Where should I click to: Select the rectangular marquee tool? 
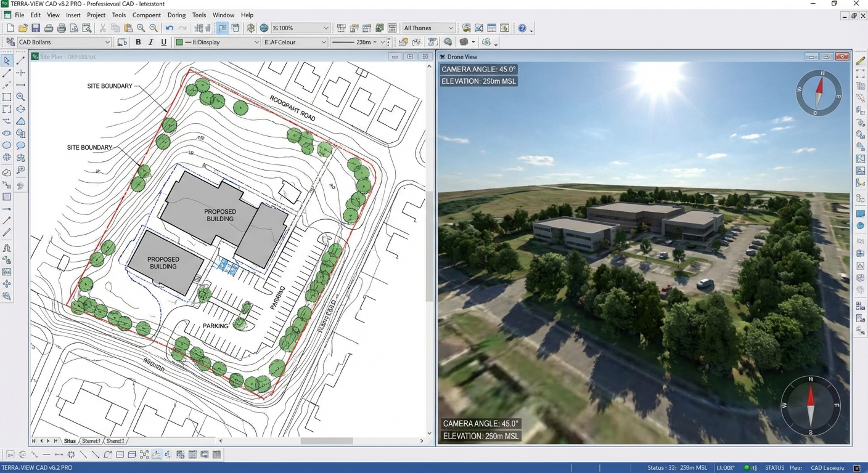pyautogui.click(x=7, y=97)
